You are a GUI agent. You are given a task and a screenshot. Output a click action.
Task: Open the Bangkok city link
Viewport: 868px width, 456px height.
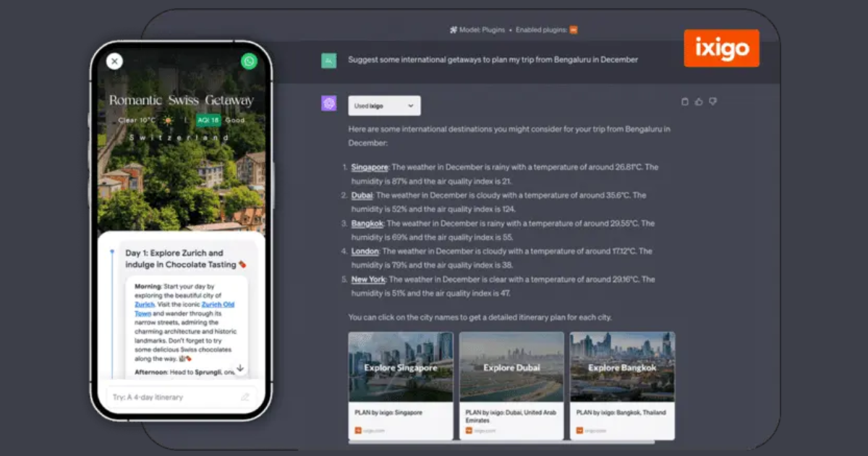(x=367, y=224)
